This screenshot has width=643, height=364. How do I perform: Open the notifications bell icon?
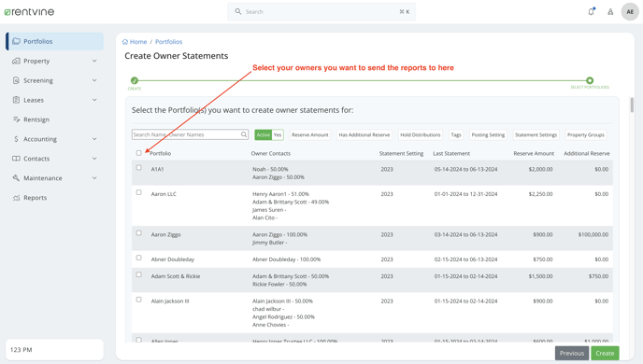(x=591, y=11)
